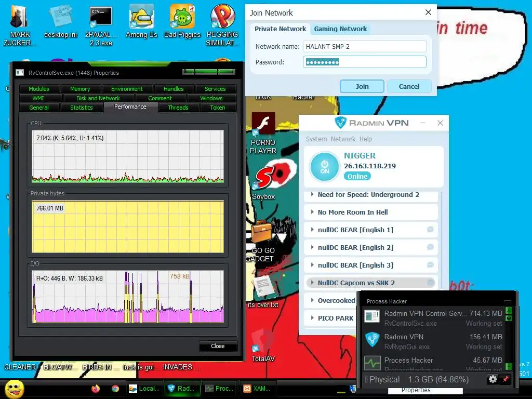Expand NullDC Capcom vs SNK 2 network
The width and height of the screenshot is (532, 399).
pyautogui.click(x=312, y=283)
